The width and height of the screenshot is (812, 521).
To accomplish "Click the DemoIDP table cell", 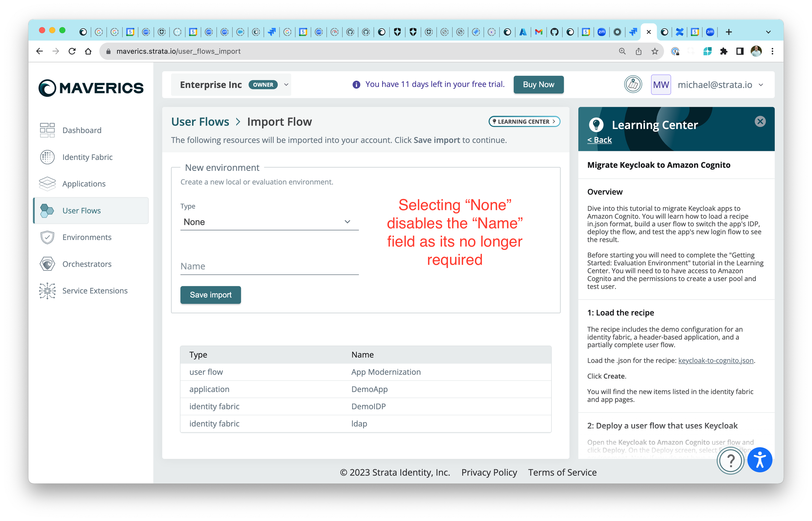I will 369,406.
